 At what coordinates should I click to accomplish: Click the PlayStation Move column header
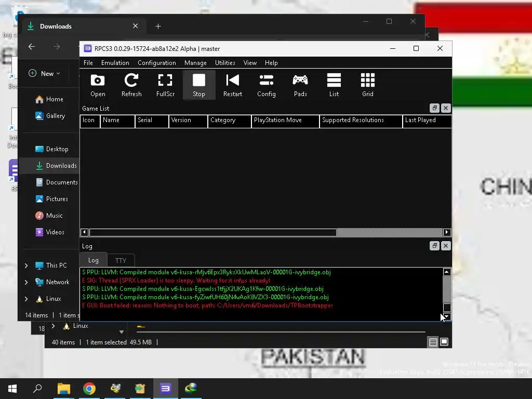285,121
